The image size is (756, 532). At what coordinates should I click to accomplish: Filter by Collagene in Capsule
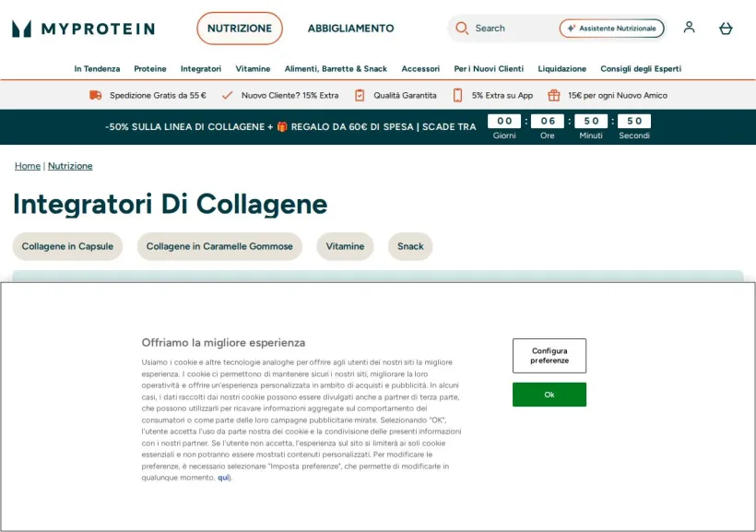[x=67, y=246]
